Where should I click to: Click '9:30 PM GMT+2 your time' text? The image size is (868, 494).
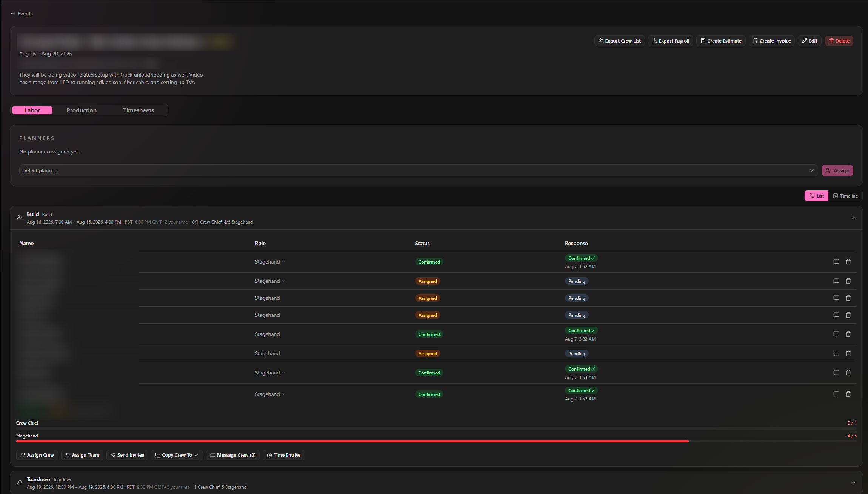163,487
